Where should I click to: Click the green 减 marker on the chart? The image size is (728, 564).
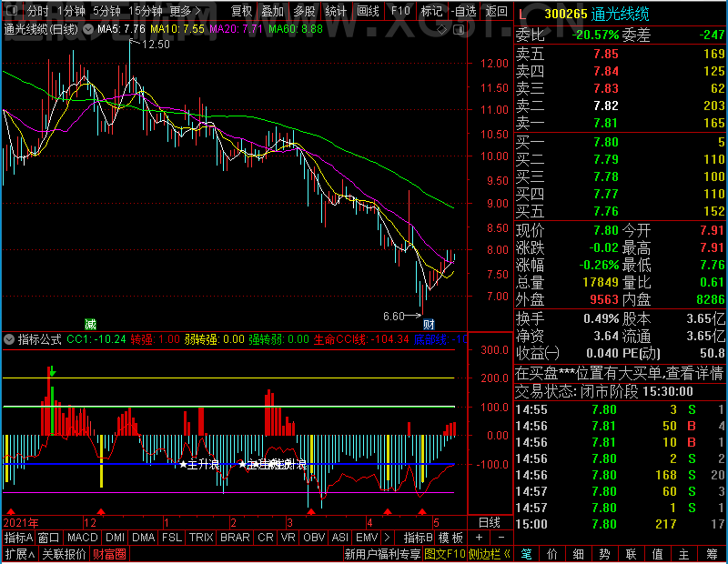[90, 324]
